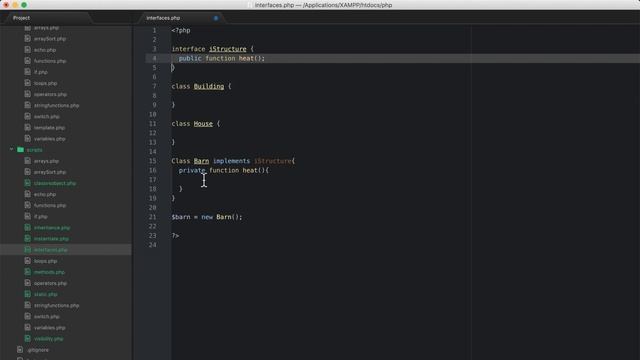The height and width of the screenshot is (360, 640).
Task: Open static.php from the tree
Action: 46,294
